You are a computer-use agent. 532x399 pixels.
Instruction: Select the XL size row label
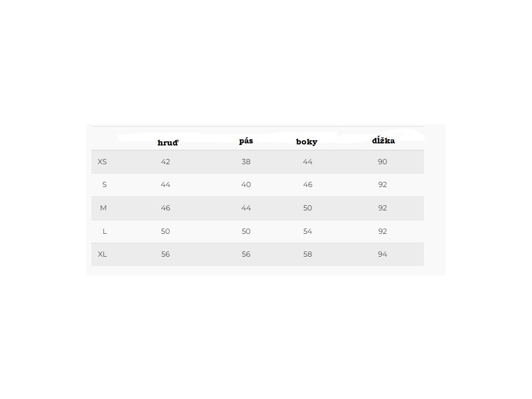pyautogui.click(x=102, y=254)
